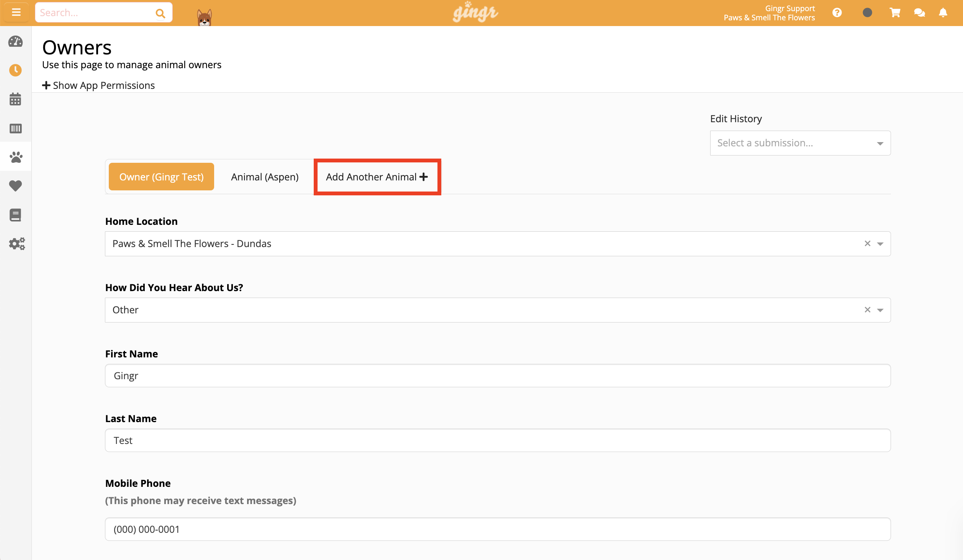Click Add Another Animal tab
Image resolution: width=963 pixels, height=560 pixels.
click(x=377, y=177)
